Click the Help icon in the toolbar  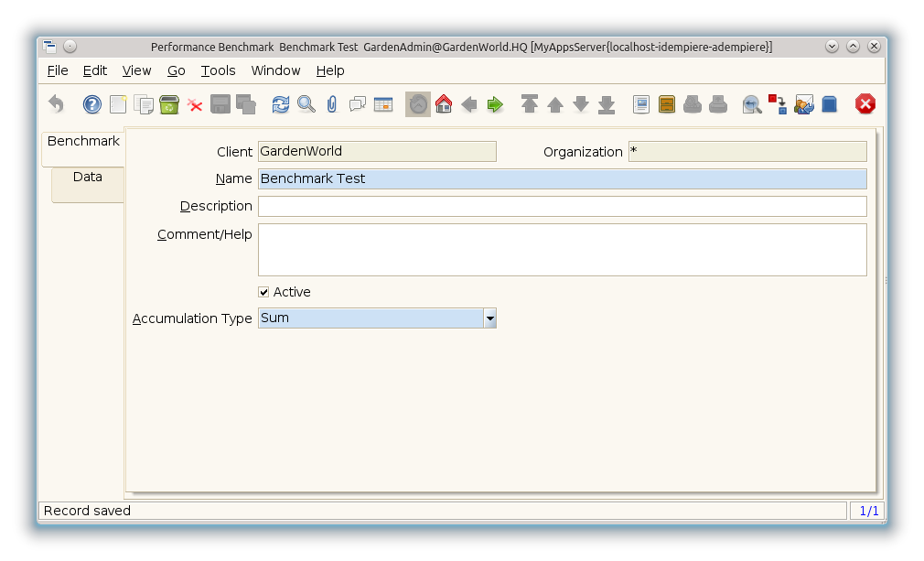coord(92,104)
